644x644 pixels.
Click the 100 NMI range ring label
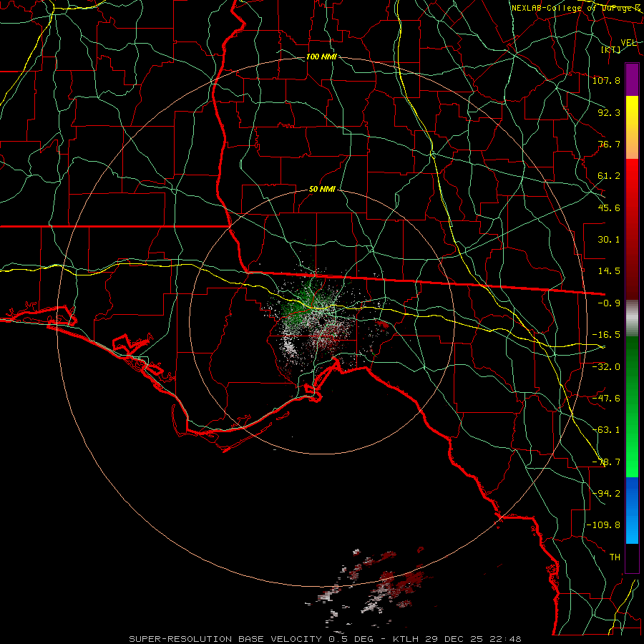pyautogui.click(x=321, y=57)
